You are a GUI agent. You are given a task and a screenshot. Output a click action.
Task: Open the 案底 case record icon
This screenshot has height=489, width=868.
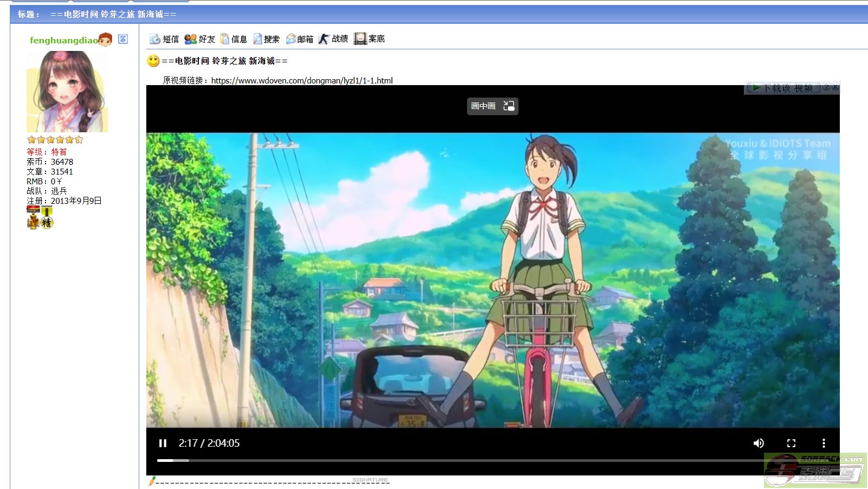pyautogui.click(x=360, y=38)
